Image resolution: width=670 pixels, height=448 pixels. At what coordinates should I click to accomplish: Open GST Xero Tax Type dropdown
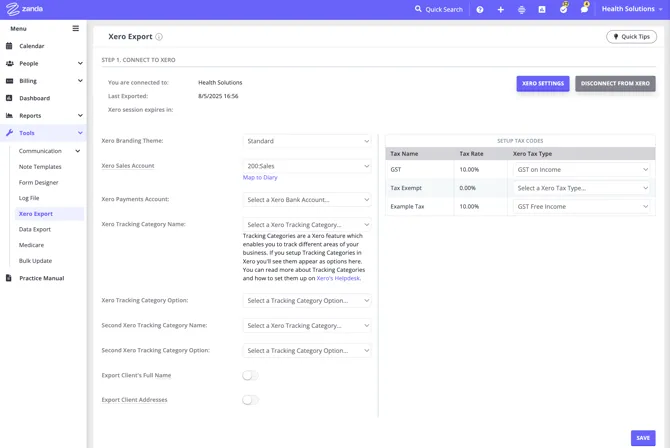(582, 169)
